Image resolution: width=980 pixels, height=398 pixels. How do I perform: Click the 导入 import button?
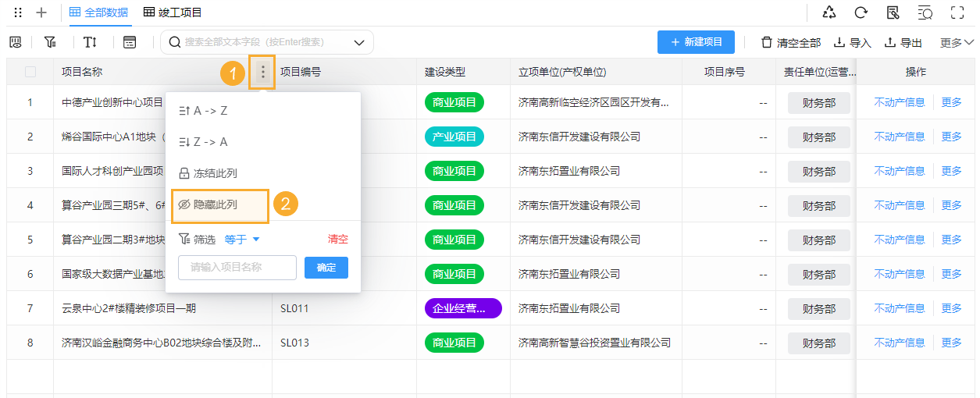pos(853,43)
